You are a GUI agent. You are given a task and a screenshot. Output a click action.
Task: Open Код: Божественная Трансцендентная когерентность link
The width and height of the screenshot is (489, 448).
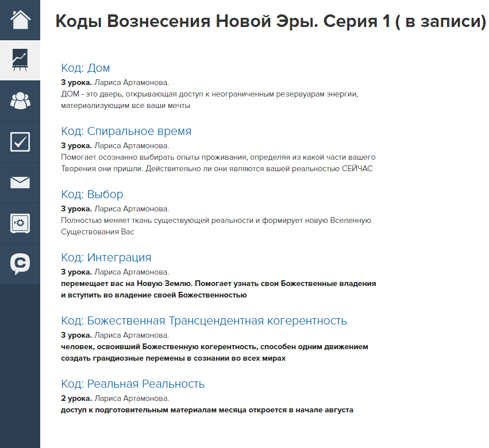204,320
